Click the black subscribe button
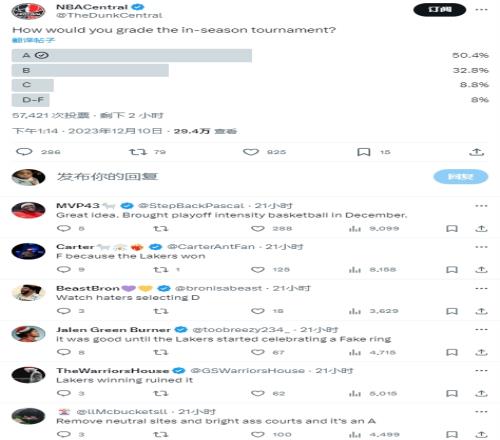 pos(440,10)
